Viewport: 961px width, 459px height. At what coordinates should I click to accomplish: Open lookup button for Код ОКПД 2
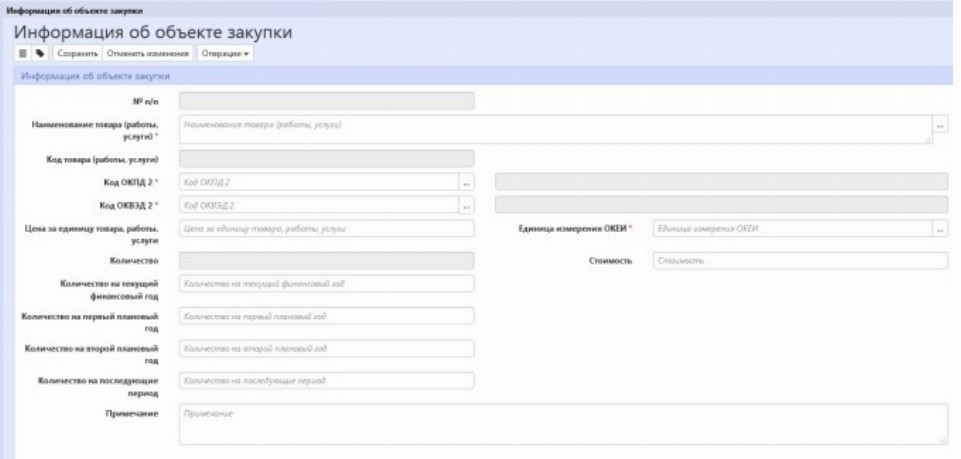tap(465, 182)
